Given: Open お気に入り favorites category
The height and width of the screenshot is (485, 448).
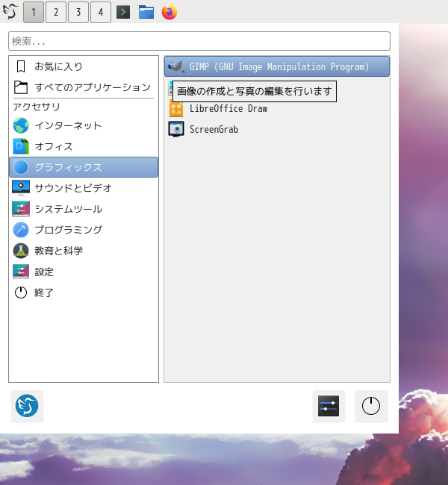Looking at the screenshot, I should 84,66.
